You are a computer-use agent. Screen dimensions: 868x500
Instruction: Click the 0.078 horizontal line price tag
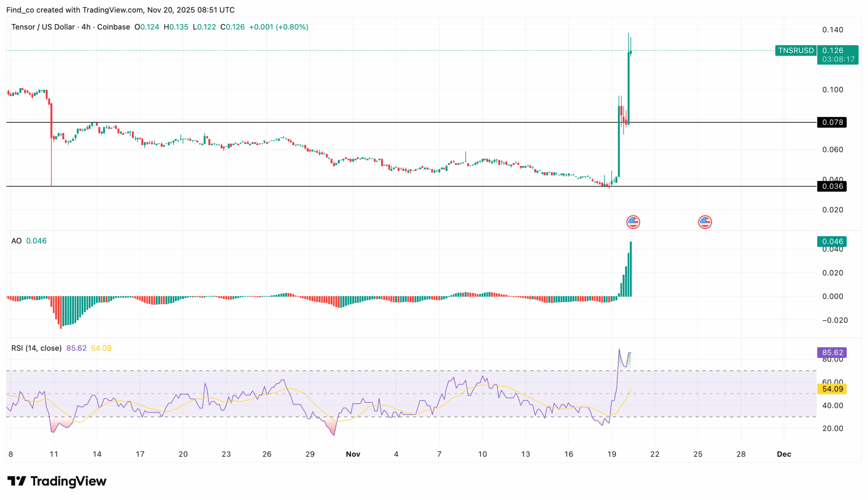point(832,122)
